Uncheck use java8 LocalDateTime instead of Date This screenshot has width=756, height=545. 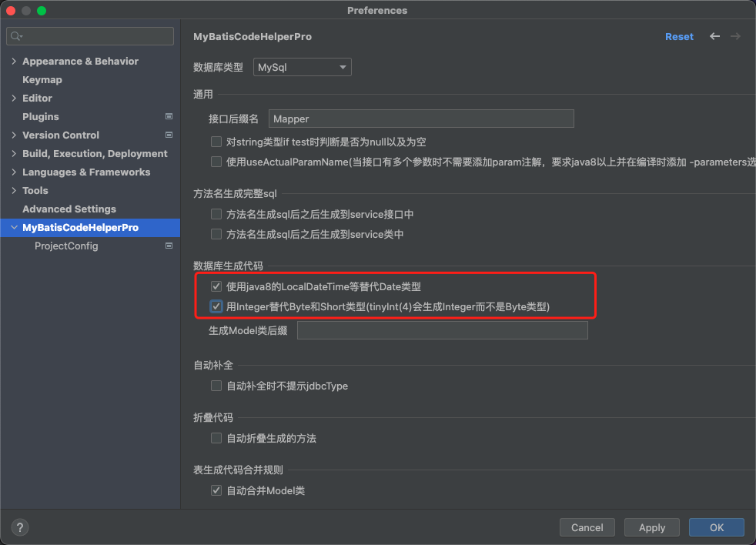[x=216, y=286]
